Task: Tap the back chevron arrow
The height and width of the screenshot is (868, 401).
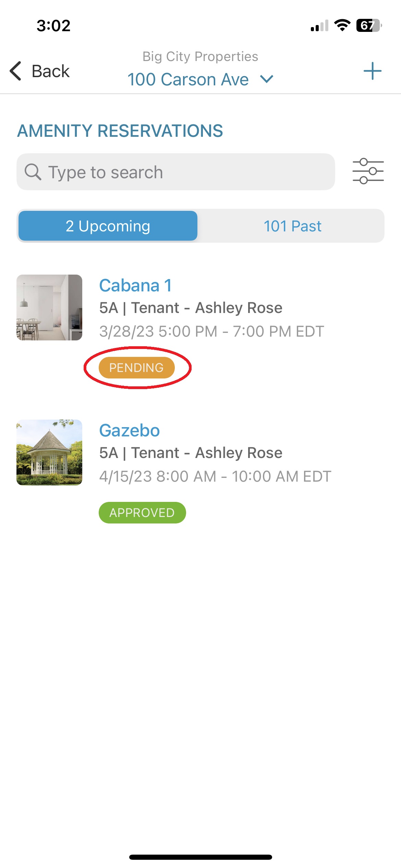Action: [x=16, y=71]
